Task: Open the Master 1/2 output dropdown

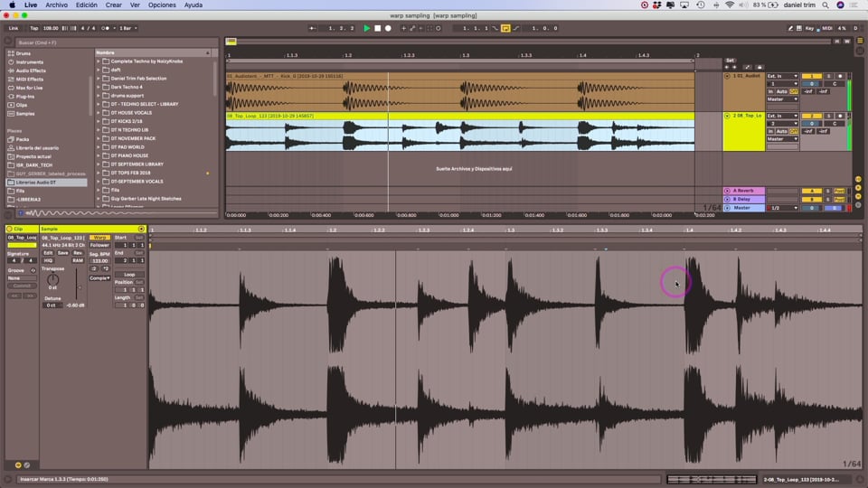Action: pos(784,208)
